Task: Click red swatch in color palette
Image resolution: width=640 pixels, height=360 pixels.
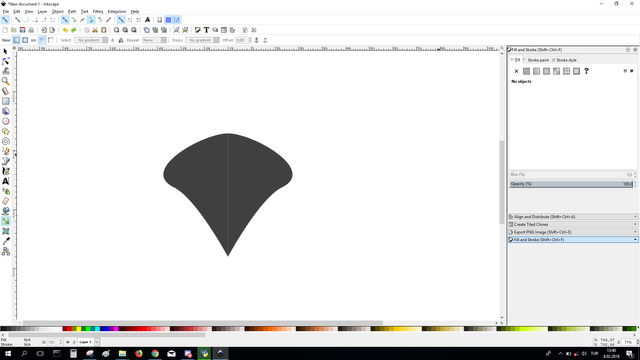Action: coord(69,329)
